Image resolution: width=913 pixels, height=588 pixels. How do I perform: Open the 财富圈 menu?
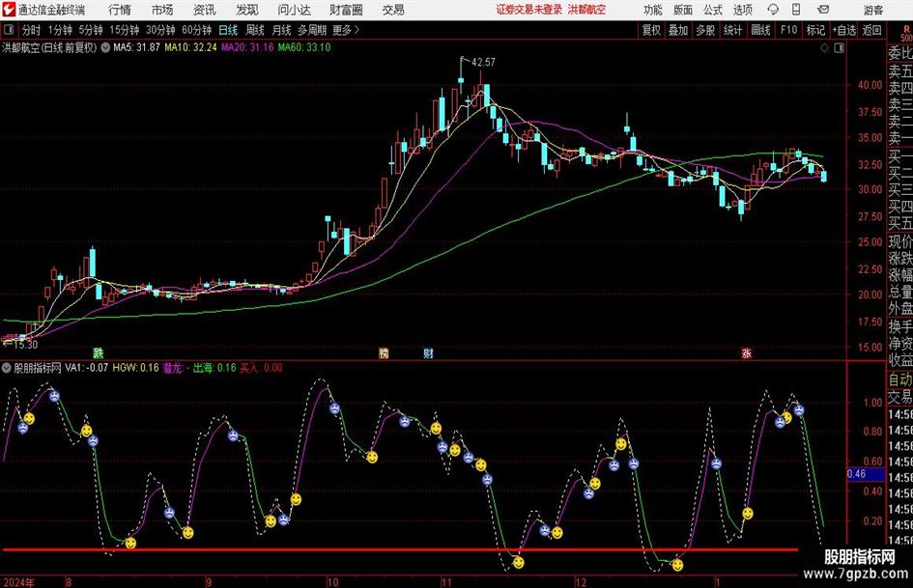[347, 10]
